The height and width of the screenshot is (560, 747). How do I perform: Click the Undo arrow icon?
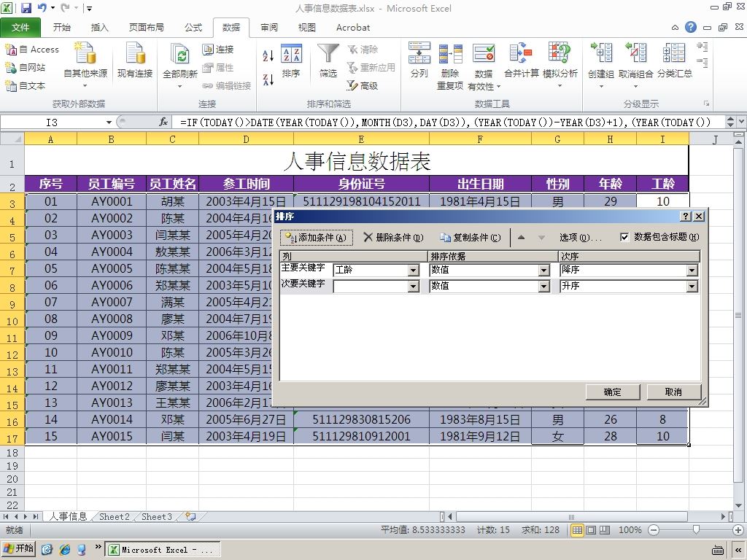pos(42,8)
